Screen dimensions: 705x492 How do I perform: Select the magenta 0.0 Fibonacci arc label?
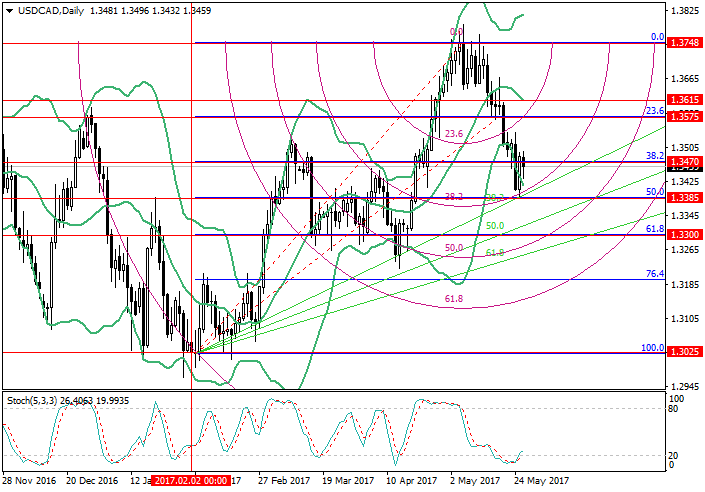(456, 32)
